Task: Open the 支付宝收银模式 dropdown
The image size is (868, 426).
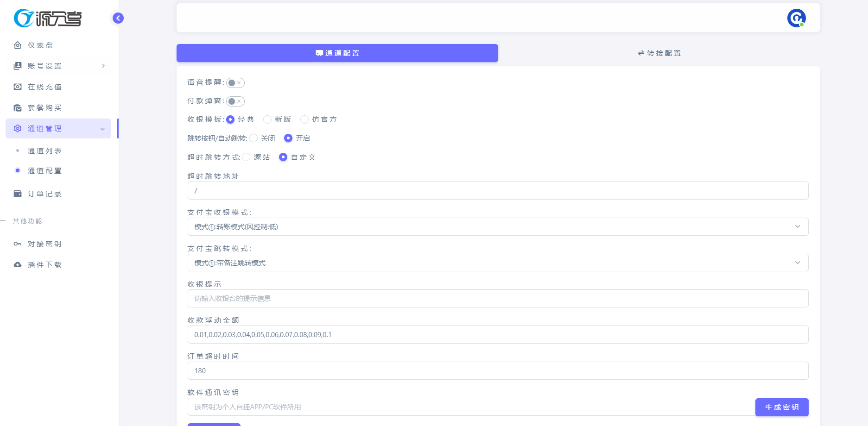Action: pos(498,227)
